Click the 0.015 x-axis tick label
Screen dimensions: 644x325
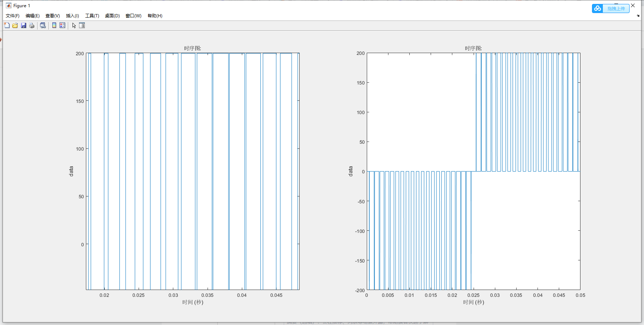(431, 295)
